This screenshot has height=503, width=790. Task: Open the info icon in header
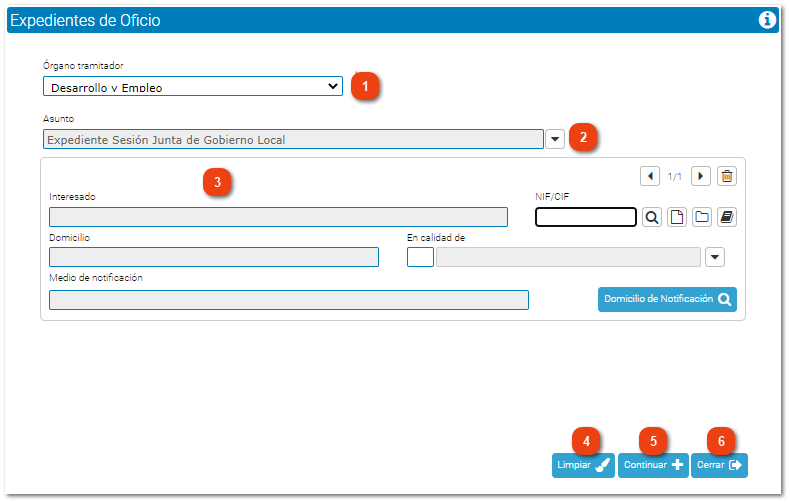click(767, 20)
